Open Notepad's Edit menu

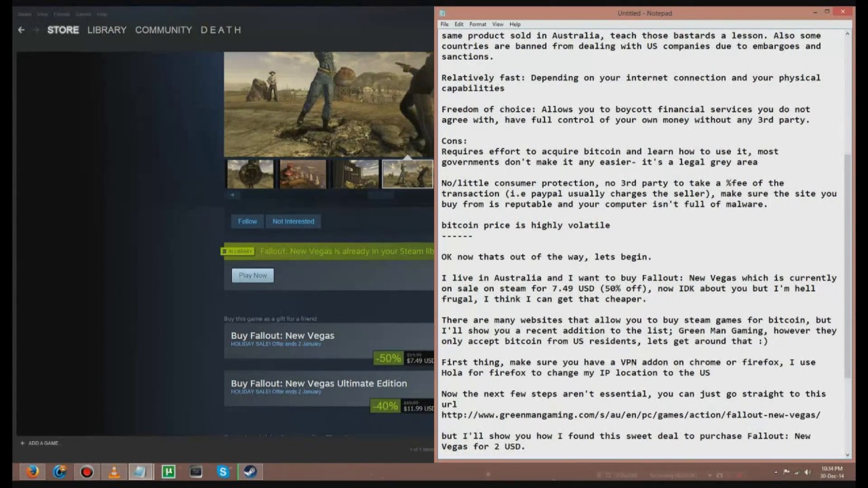coord(459,24)
